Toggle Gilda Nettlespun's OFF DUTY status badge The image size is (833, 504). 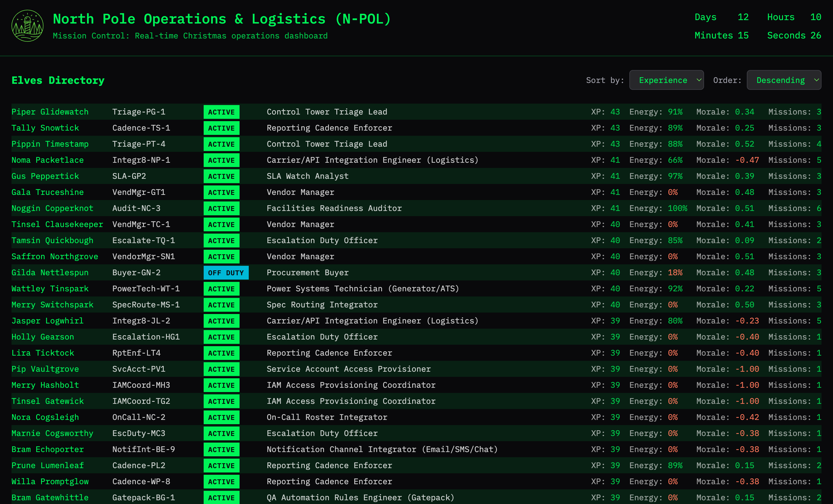coord(226,272)
